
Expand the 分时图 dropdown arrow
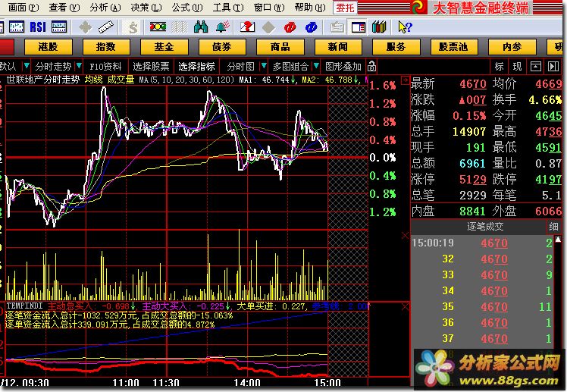[264, 66]
